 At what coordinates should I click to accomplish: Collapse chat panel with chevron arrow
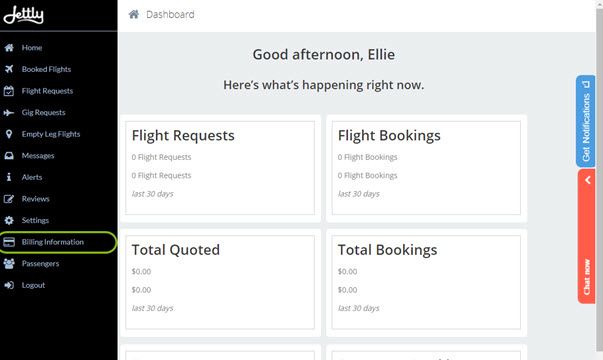pyautogui.click(x=587, y=180)
